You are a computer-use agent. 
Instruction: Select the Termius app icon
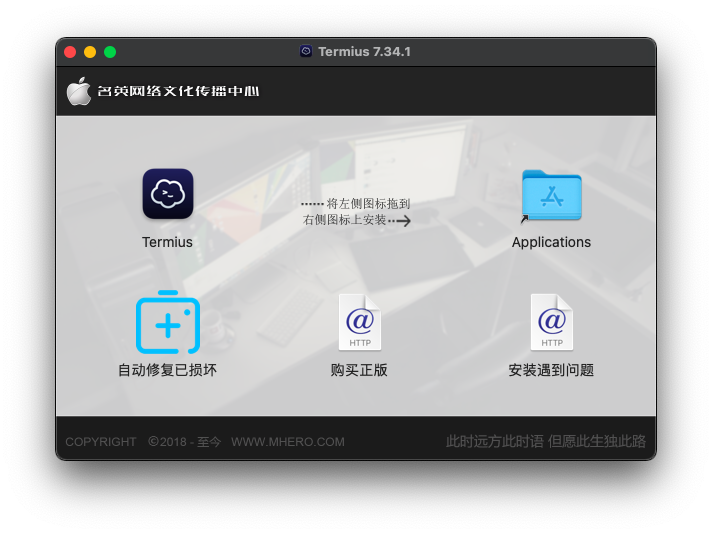click(168, 194)
